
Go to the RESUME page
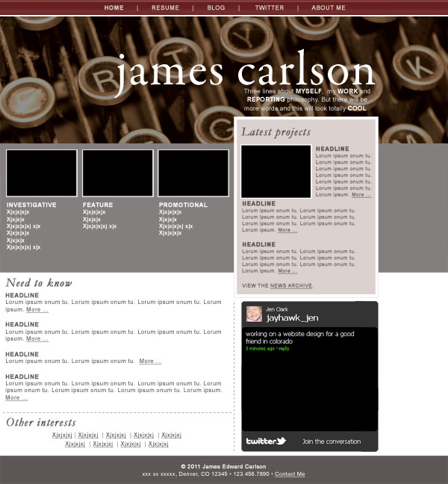click(x=165, y=7)
